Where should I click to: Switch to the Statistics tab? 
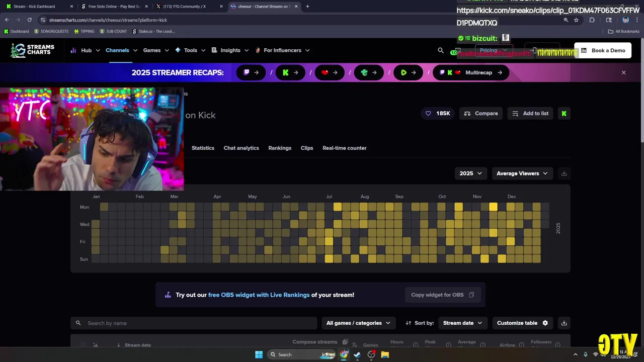203,148
